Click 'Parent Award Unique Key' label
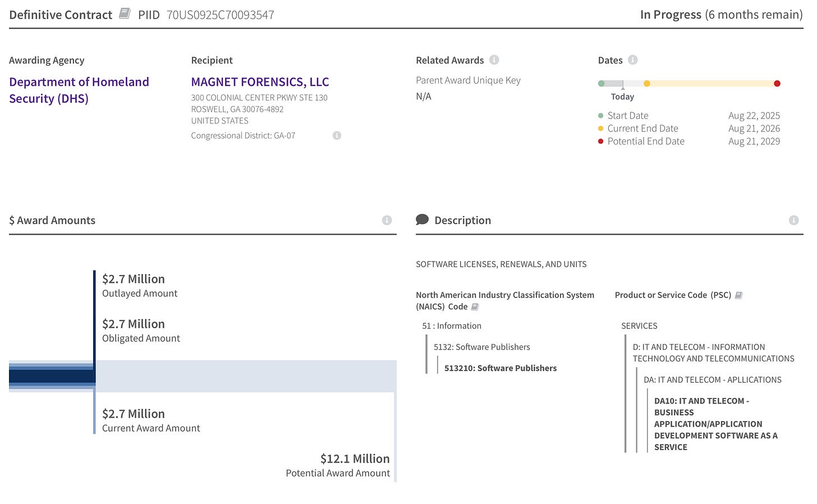This screenshot has height=504, width=817. click(468, 80)
